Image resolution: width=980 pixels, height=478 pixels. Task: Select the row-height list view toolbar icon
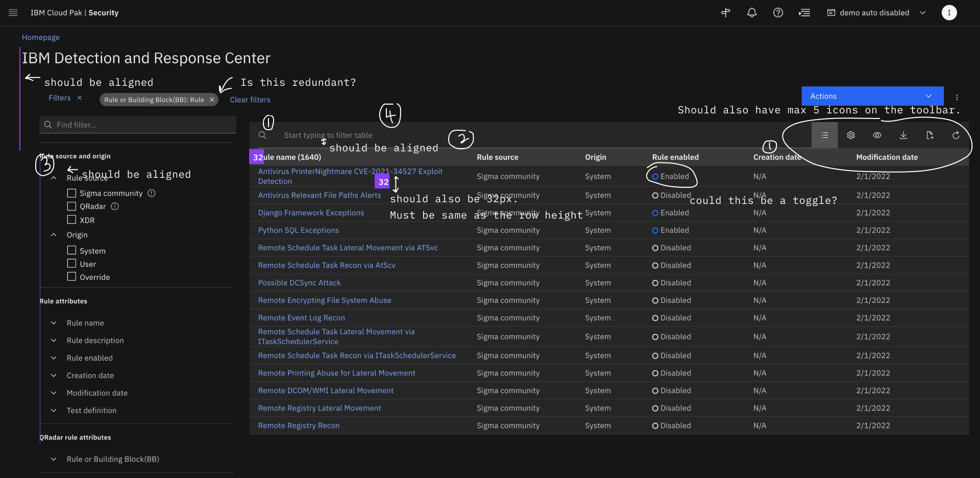(824, 135)
